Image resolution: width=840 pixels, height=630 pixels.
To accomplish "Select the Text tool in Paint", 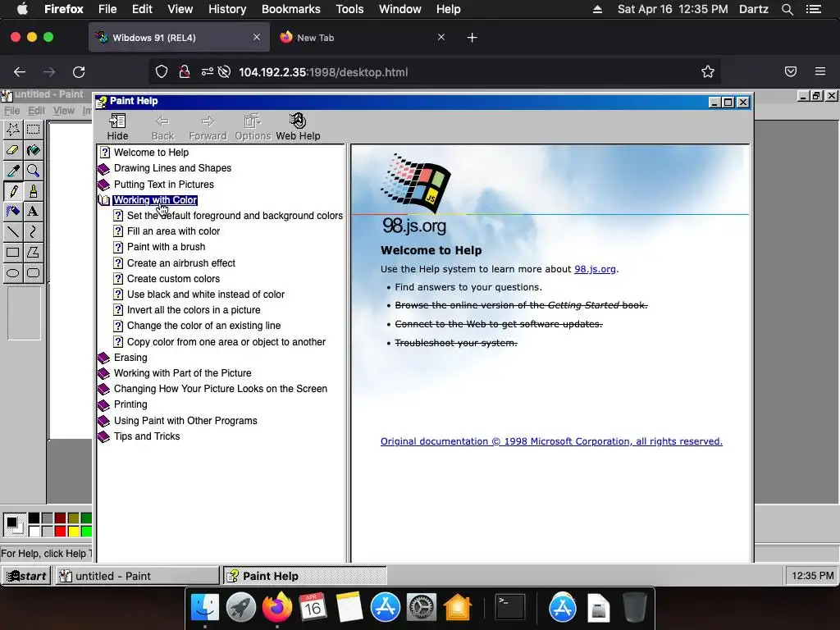I will point(33,211).
